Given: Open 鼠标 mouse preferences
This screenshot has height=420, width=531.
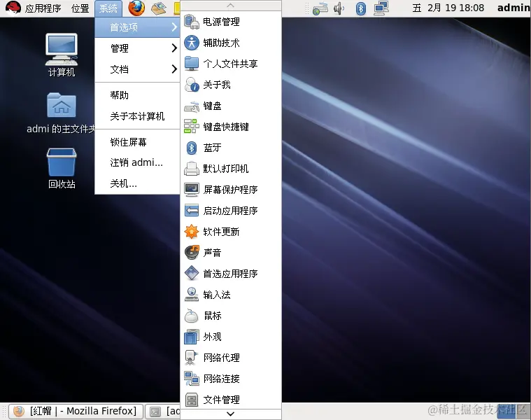Looking at the screenshot, I should pyautogui.click(x=231, y=316).
